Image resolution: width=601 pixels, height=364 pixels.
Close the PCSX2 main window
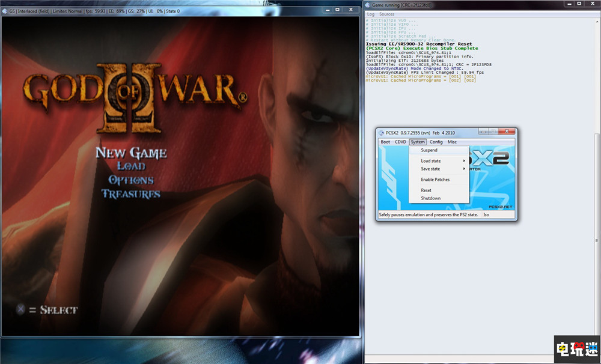point(507,132)
